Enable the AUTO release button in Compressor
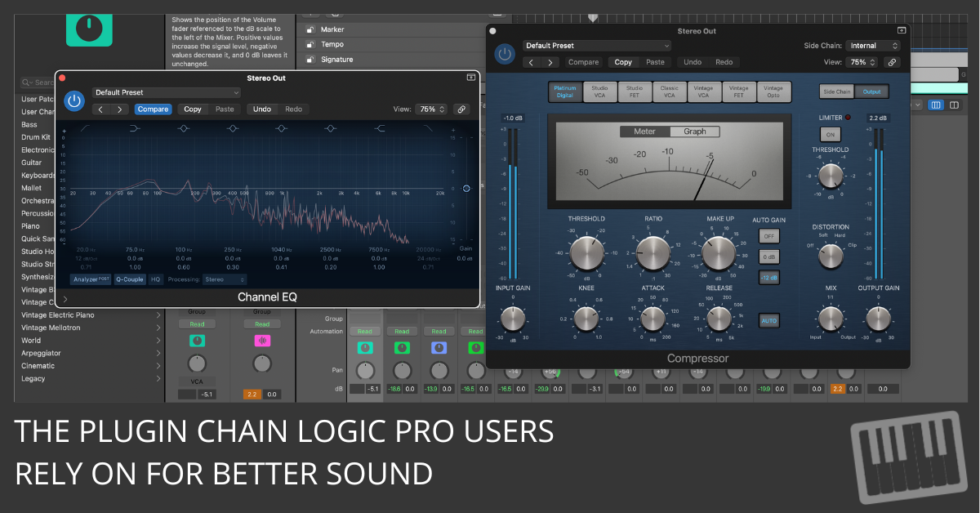The width and height of the screenshot is (980, 513). pos(768,321)
